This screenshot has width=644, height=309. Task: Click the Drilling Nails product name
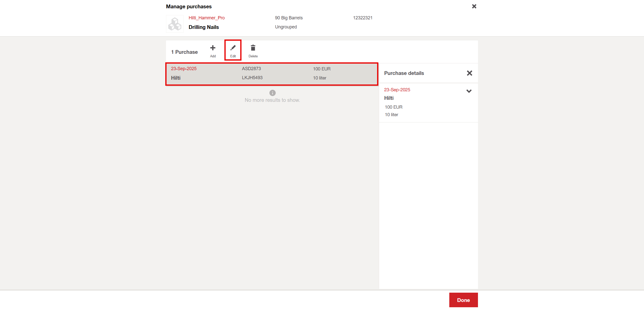pyautogui.click(x=204, y=27)
